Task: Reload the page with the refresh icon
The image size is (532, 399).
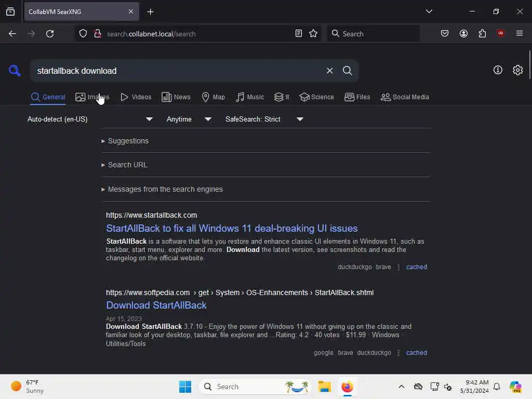Action: pos(50,34)
